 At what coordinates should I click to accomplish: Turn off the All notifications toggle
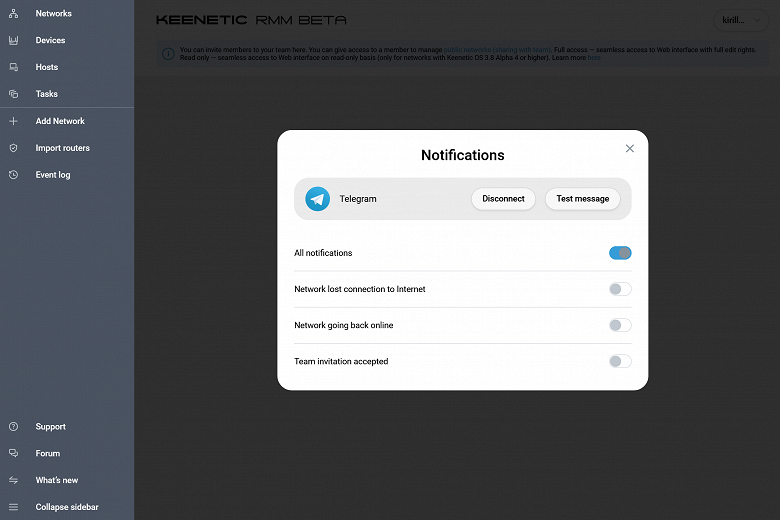(620, 253)
